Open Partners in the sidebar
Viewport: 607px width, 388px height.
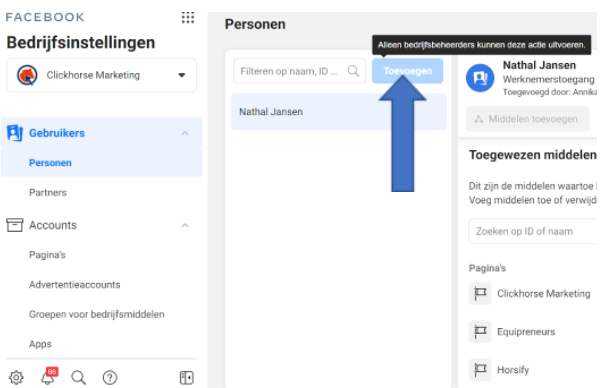pos(48,192)
